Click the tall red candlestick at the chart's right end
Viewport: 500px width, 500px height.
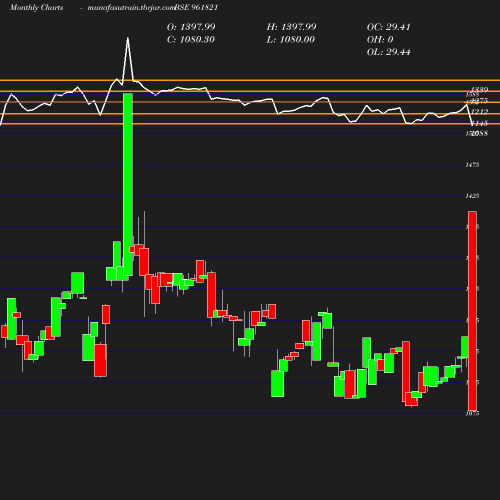[x=472, y=311]
